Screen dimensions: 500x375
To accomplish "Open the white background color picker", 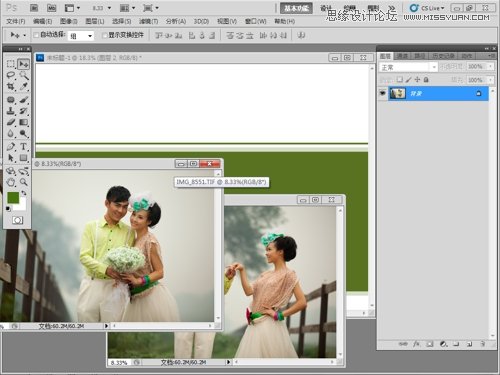I will tap(21, 206).
